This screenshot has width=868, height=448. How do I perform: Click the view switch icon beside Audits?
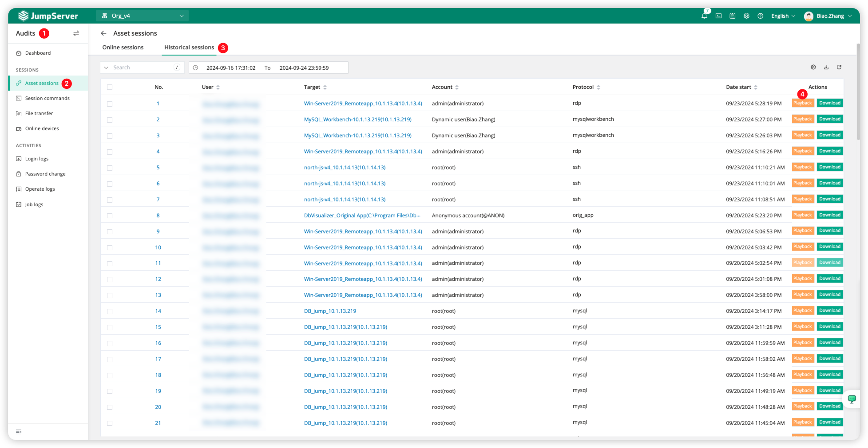click(76, 33)
